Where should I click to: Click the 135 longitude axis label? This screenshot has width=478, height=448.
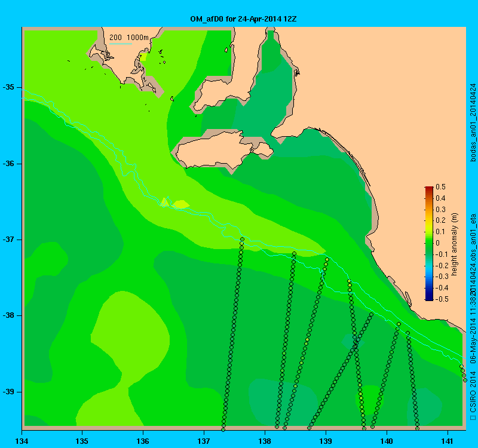[82, 441]
